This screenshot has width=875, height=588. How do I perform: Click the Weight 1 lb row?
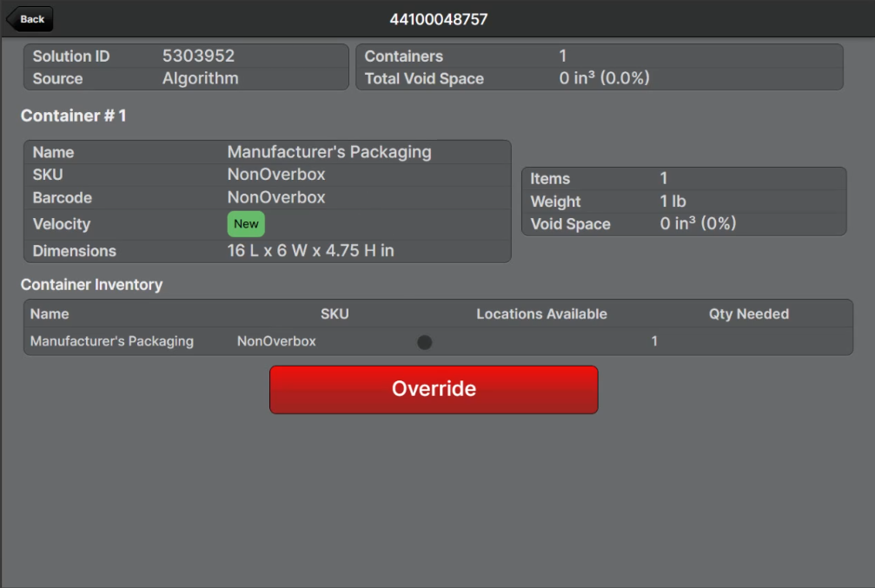(684, 202)
